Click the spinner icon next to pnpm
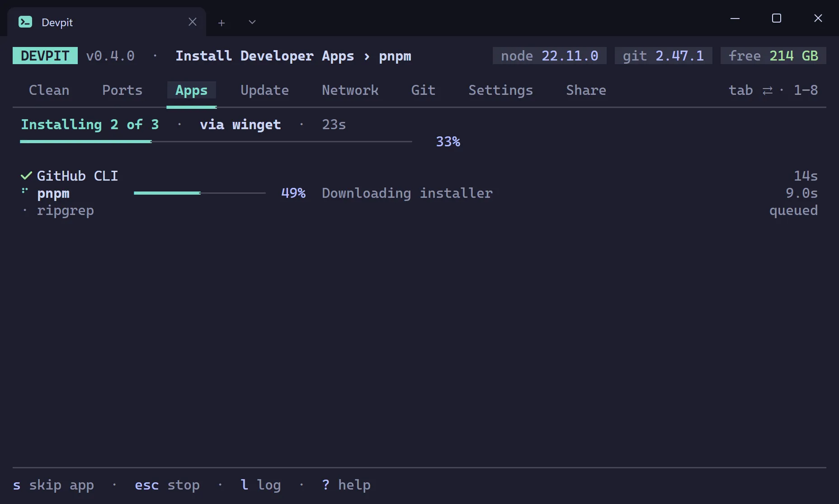This screenshot has width=839, height=504. pyautogui.click(x=25, y=191)
